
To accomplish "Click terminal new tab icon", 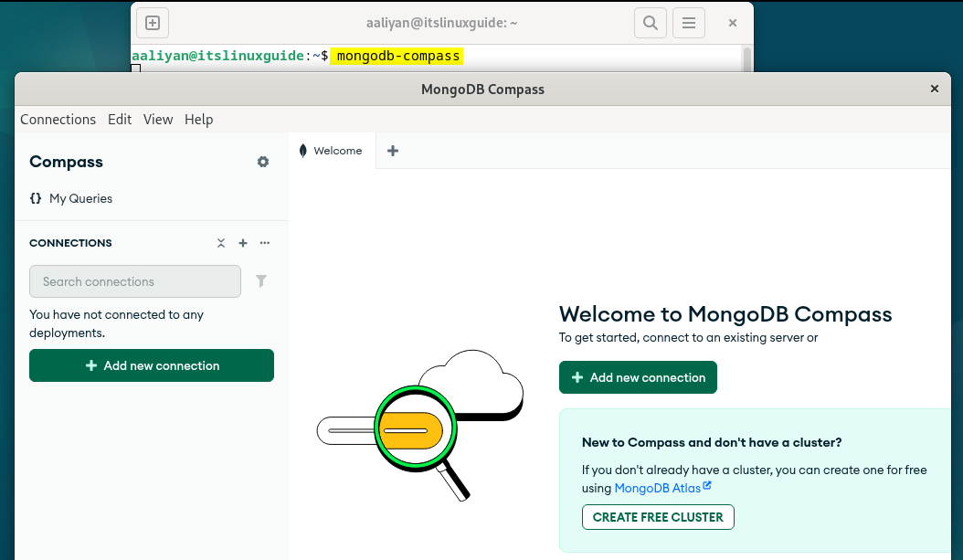I will (153, 23).
